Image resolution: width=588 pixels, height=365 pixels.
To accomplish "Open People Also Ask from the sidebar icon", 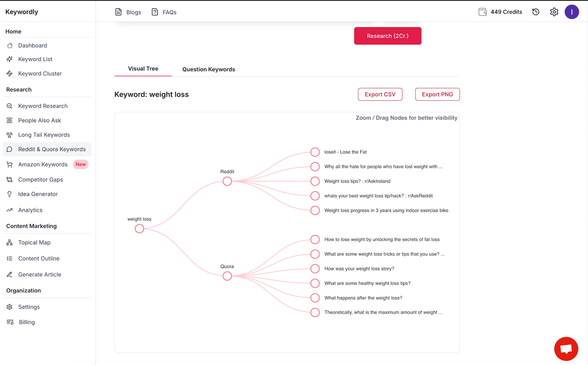I will point(9,120).
